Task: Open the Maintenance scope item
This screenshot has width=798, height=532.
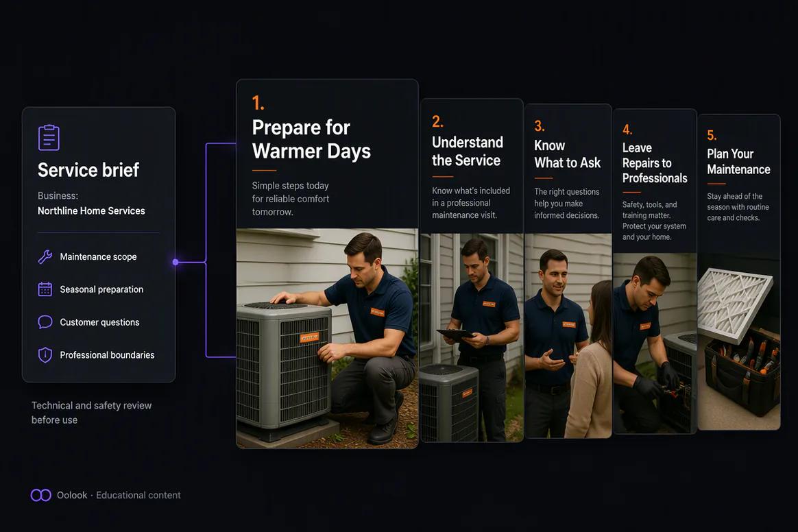Action: point(98,256)
